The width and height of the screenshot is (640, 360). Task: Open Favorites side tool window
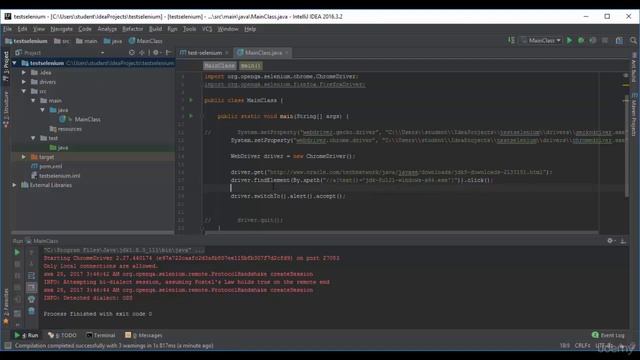click(6, 306)
